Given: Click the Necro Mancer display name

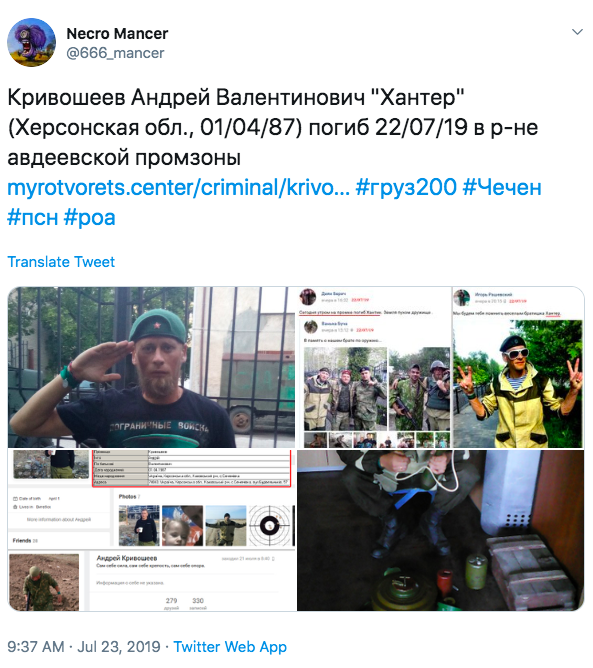Looking at the screenshot, I should coord(117,34).
